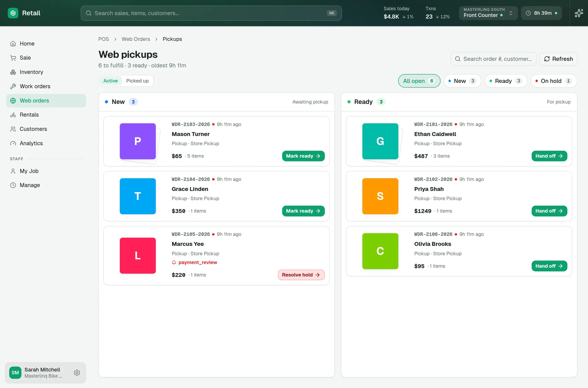Click the order number search field
Image resolution: width=588 pixels, height=388 pixels.
coord(493,59)
